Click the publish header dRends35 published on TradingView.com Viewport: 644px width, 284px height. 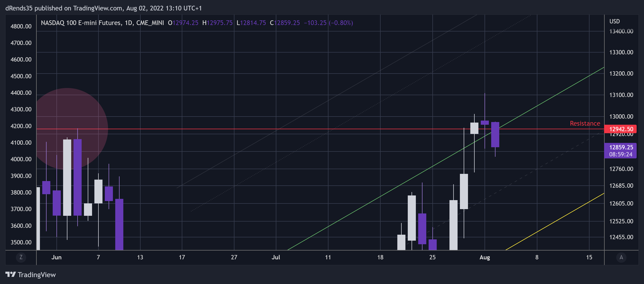tap(64, 8)
